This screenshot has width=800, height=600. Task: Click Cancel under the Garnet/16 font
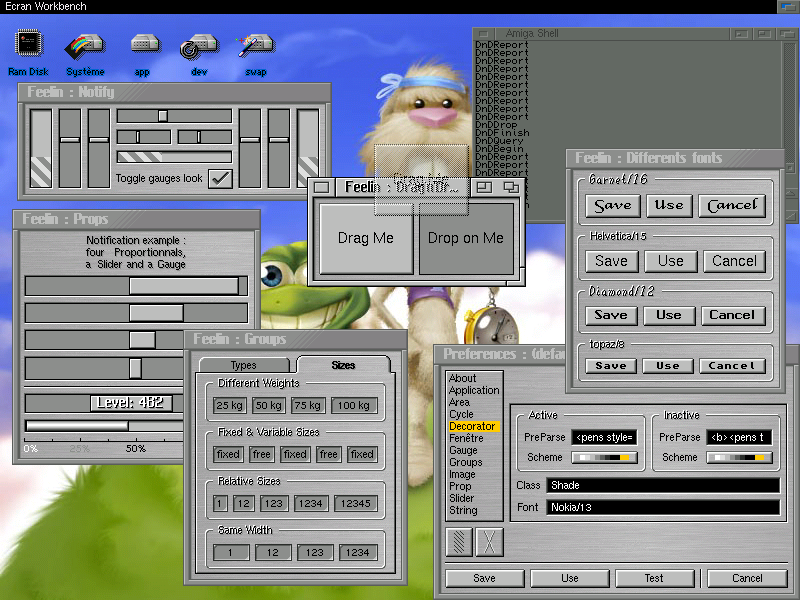(x=732, y=206)
